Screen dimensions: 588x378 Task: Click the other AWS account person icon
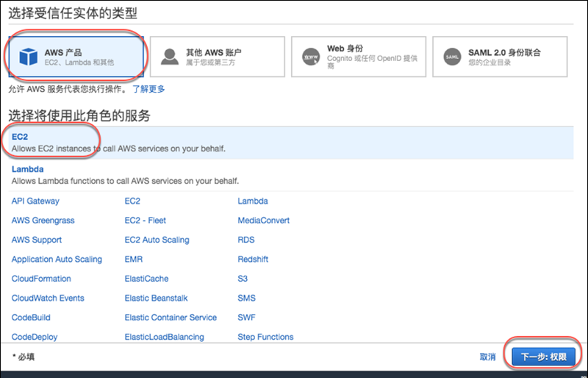(x=169, y=57)
